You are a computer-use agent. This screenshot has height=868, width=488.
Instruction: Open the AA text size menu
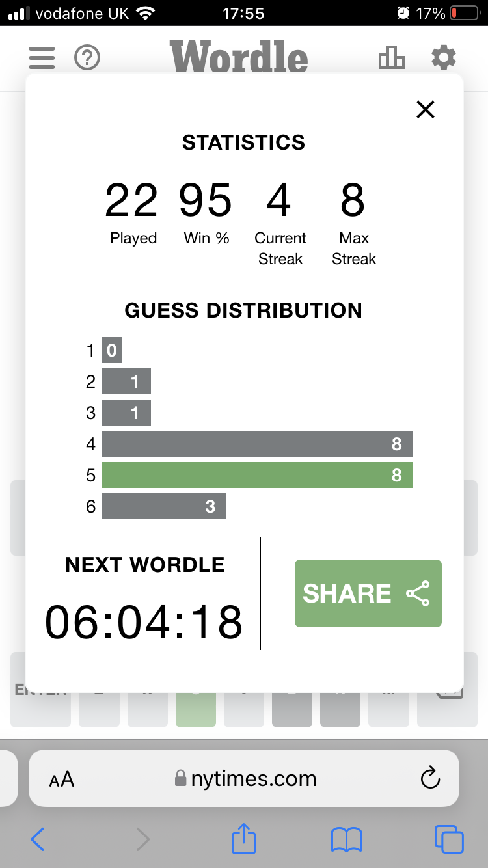62,779
